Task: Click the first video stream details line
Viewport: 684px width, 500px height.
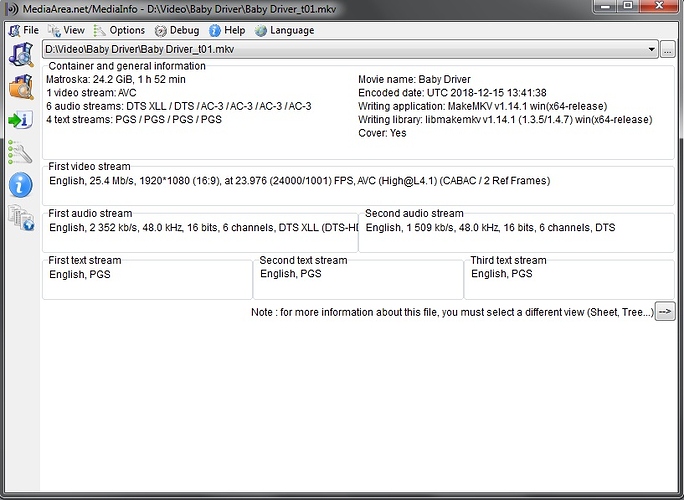Action: 300,181
